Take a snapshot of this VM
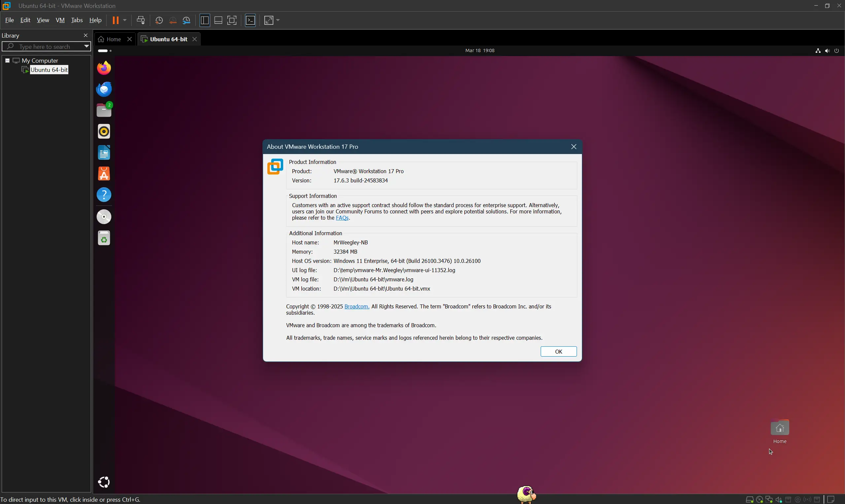 (159, 20)
